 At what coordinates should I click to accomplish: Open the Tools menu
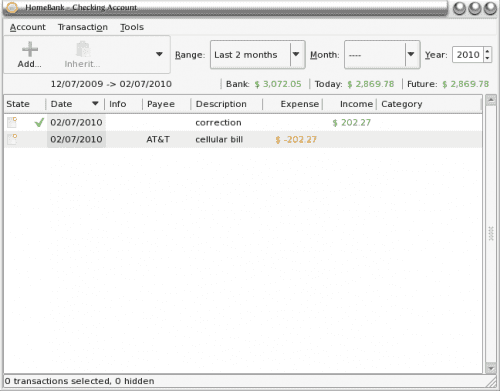click(x=132, y=27)
